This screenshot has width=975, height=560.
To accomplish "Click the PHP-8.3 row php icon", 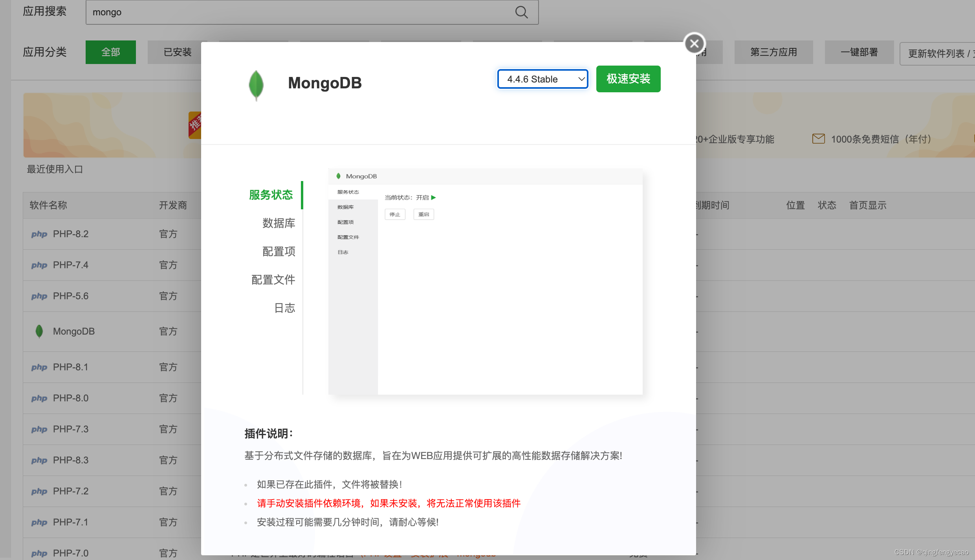I will 39,461.
